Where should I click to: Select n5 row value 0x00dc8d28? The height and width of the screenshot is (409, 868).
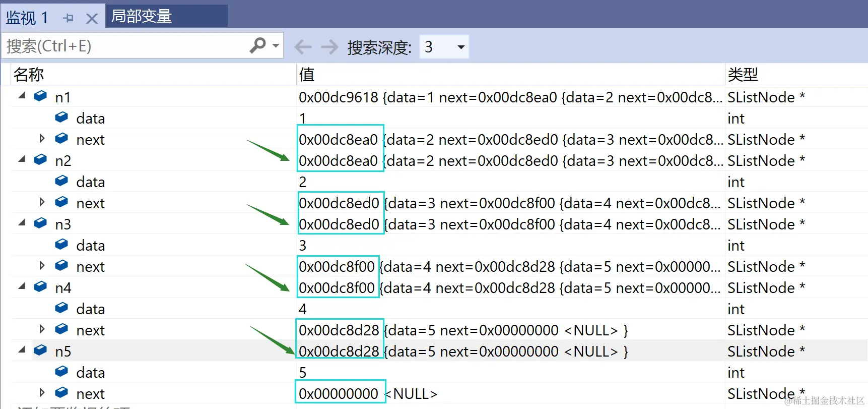point(463,352)
